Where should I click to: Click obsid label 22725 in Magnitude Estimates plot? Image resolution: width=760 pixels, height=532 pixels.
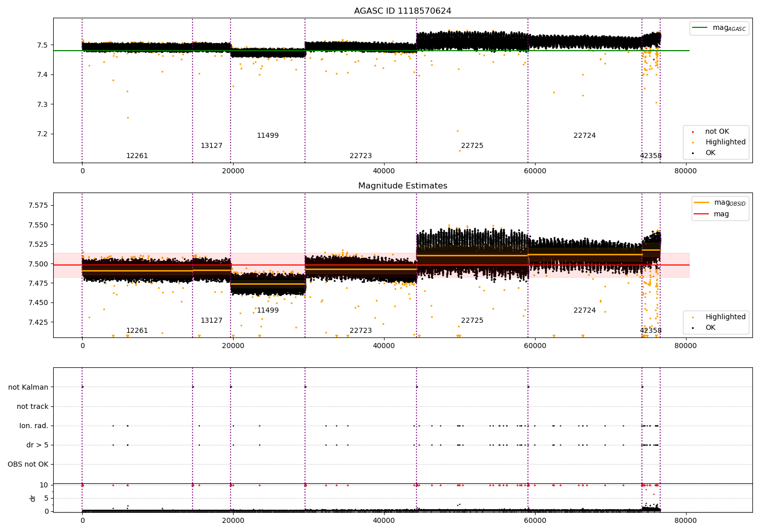click(x=472, y=321)
